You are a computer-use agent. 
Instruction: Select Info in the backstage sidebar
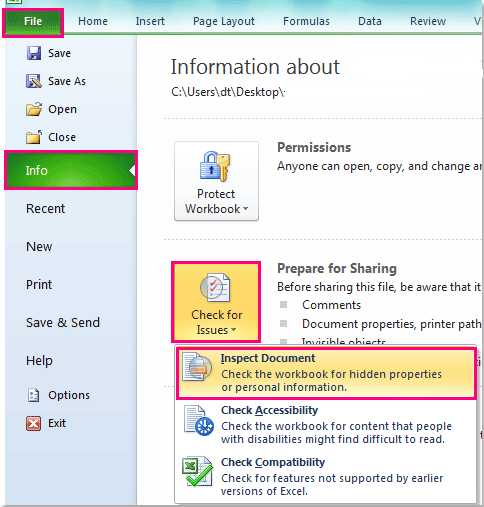[x=71, y=171]
